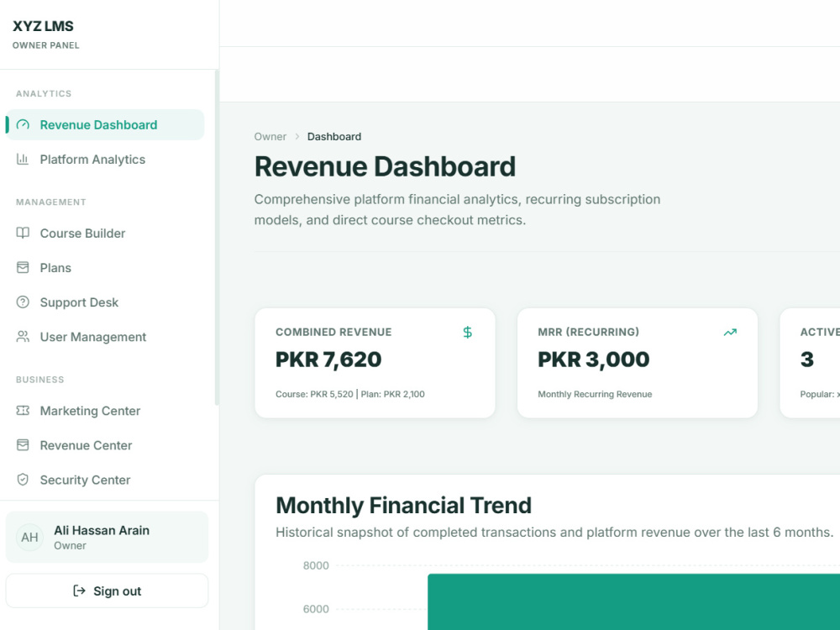The height and width of the screenshot is (630, 840).
Task: Open Platform Analytics from the sidebar
Action: pyautogui.click(x=105, y=159)
